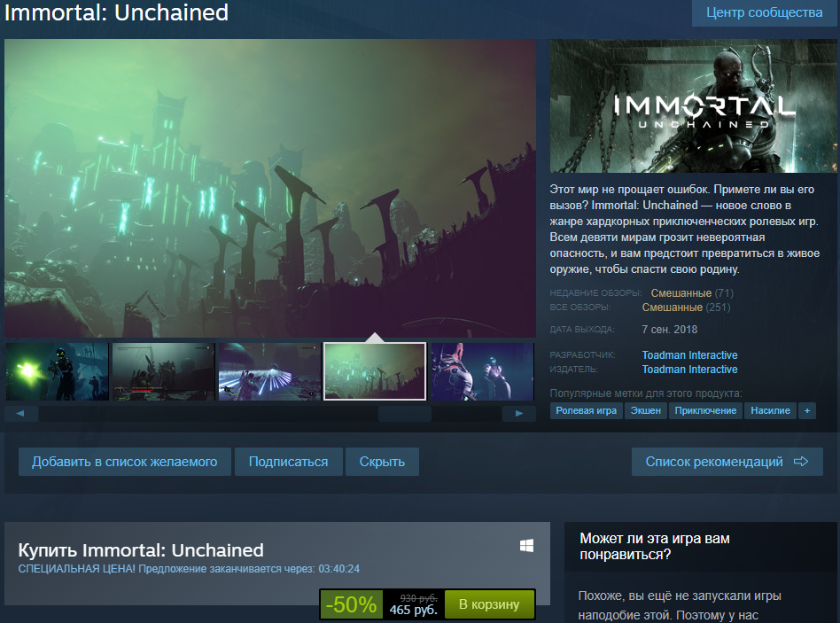Click the release date 7 сен. 2018
The image size is (840, 623).
pos(670,330)
